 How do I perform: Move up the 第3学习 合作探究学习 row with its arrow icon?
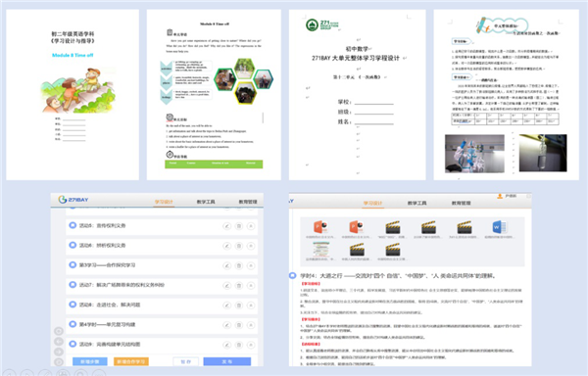[251, 266]
